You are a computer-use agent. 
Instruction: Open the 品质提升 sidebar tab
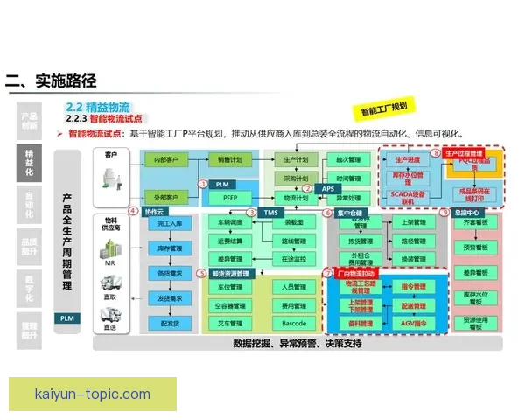coord(29,247)
